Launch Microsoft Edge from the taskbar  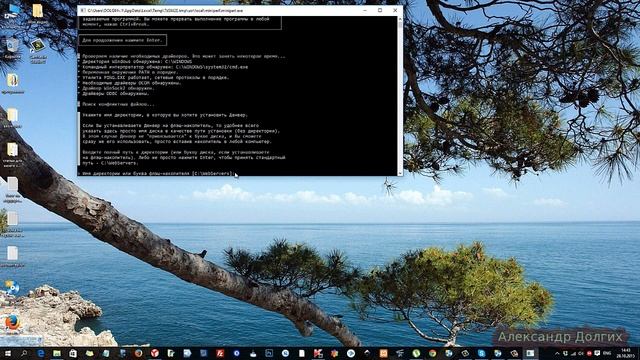[41, 353]
